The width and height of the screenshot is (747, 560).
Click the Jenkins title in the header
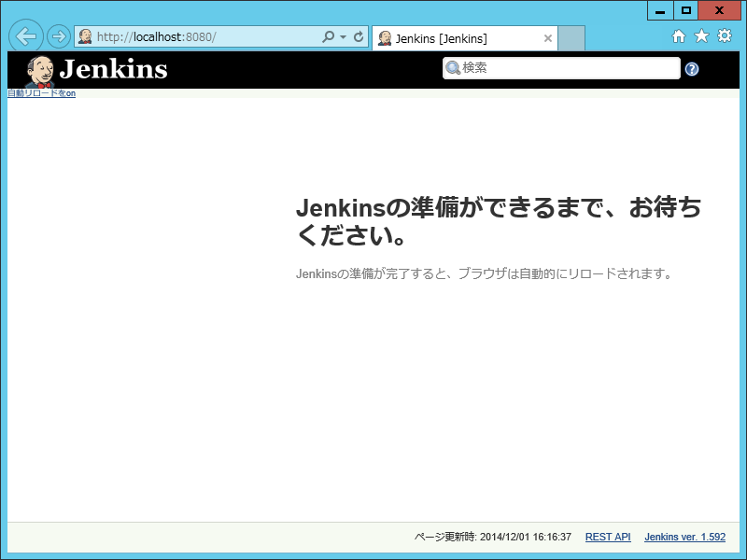click(113, 69)
